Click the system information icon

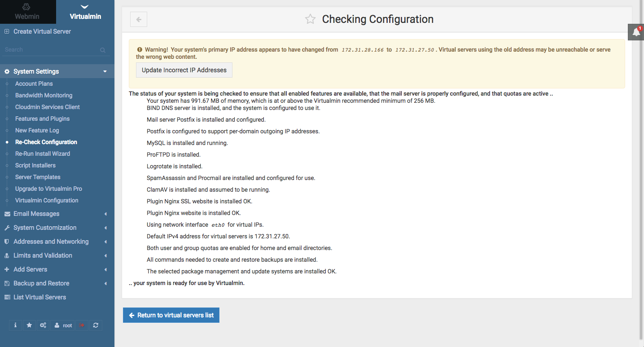(x=16, y=325)
